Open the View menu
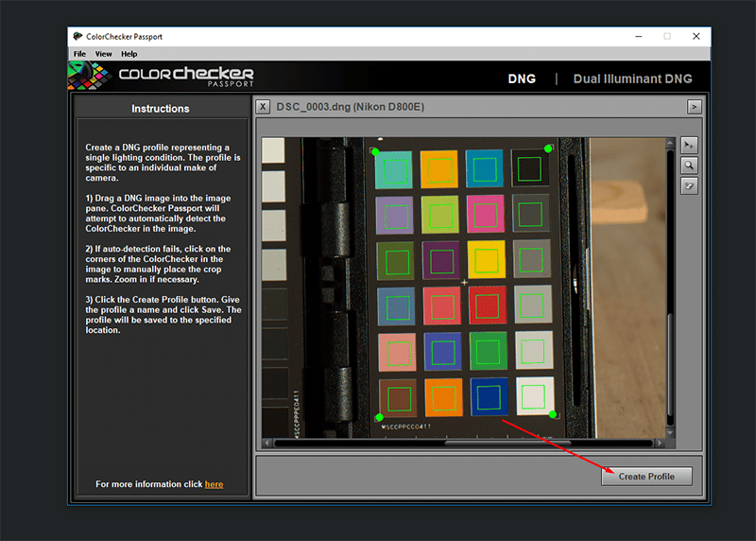Screen dimensions: 756x541 (x=103, y=54)
